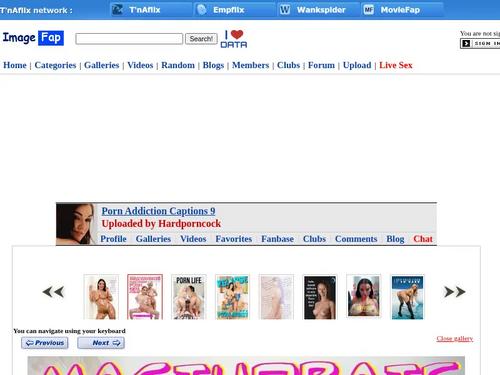The height and width of the screenshot is (375, 500).
Task: Select the Upload navigation link
Action: pos(357,65)
